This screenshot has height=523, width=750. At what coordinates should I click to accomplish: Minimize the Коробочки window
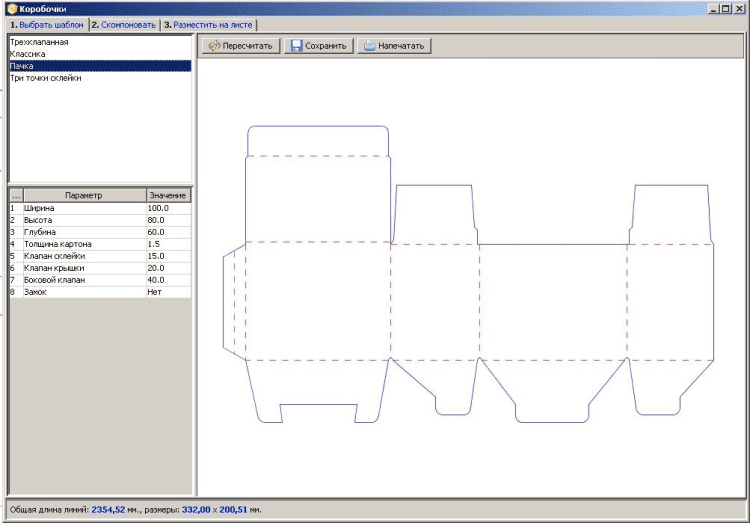pos(714,8)
